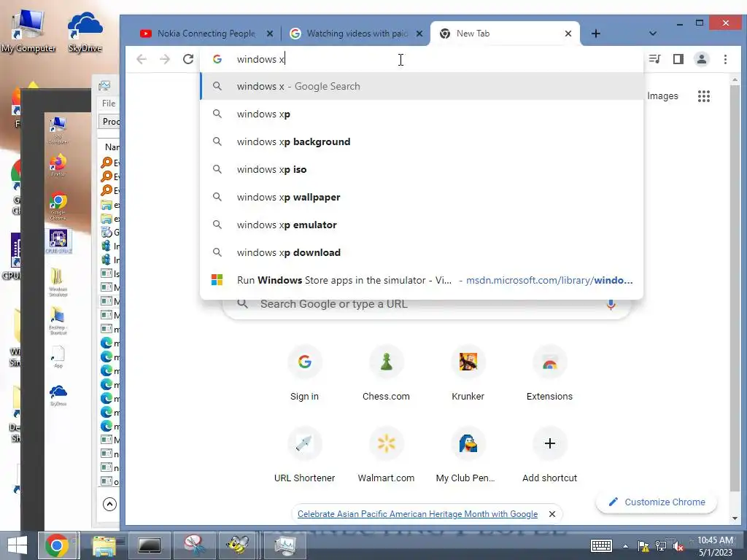Open Chess.com shortcut
Screen dimensions: 747x560
tap(386, 374)
